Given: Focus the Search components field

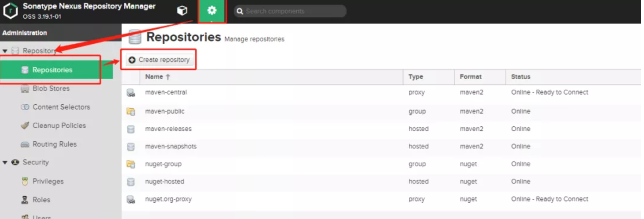Looking at the screenshot, I should tap(290, 11).
